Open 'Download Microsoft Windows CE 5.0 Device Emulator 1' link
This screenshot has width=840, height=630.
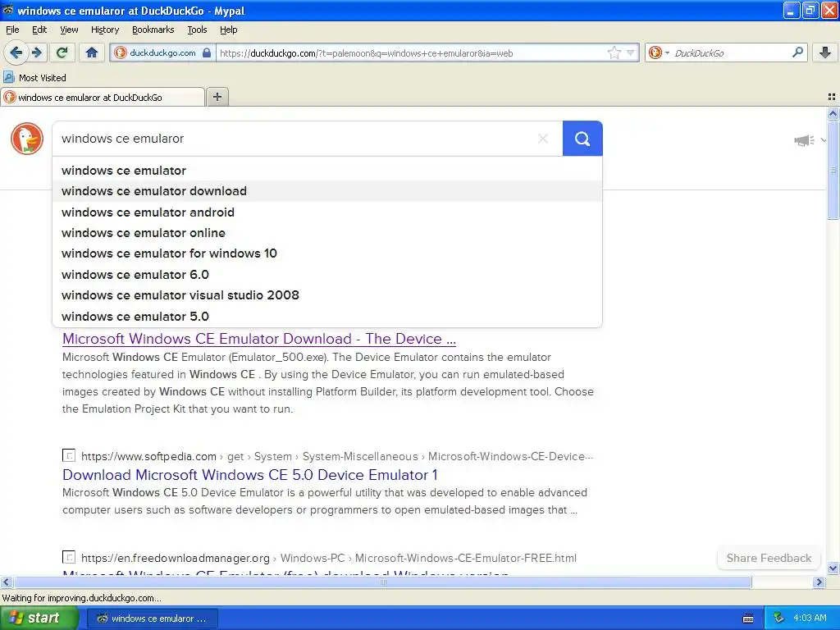250,475
